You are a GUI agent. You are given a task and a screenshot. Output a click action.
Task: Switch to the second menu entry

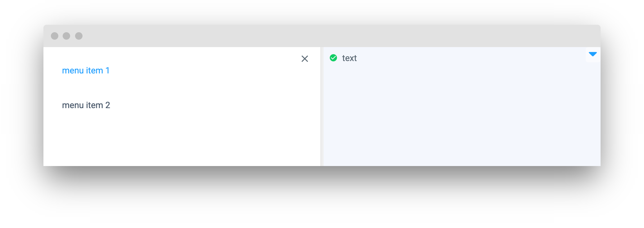click(x=86, y=105)
